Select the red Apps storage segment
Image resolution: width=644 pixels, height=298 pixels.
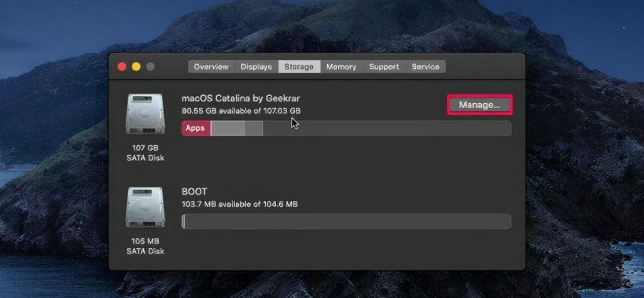196,128
